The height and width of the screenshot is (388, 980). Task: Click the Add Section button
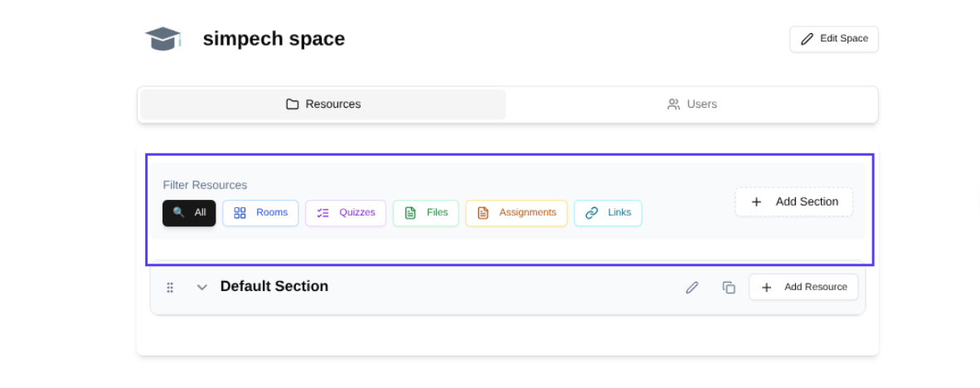tap(793, 201)
